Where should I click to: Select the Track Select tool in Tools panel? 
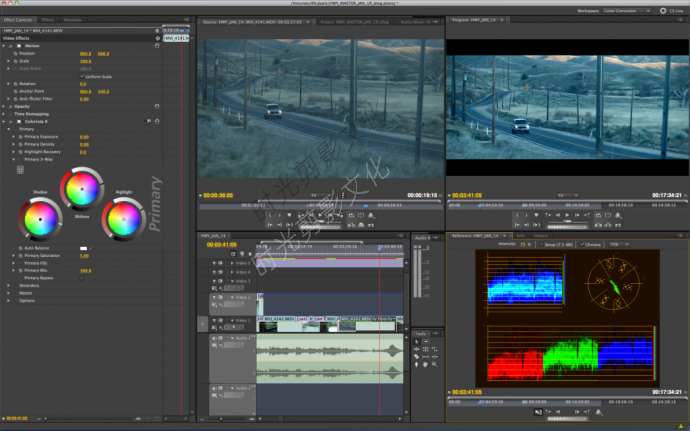pos(426,342)
